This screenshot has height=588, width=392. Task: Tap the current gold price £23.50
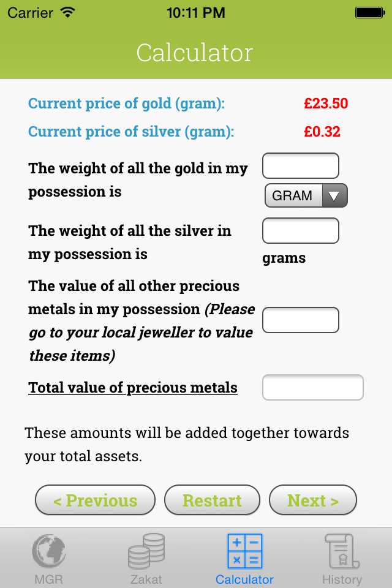click(326, 104)
